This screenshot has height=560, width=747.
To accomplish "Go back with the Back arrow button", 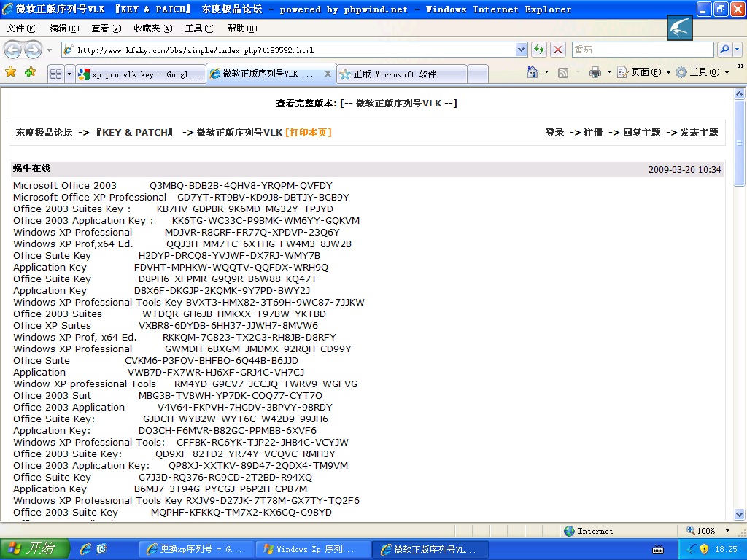I will (x=13, y=50).
